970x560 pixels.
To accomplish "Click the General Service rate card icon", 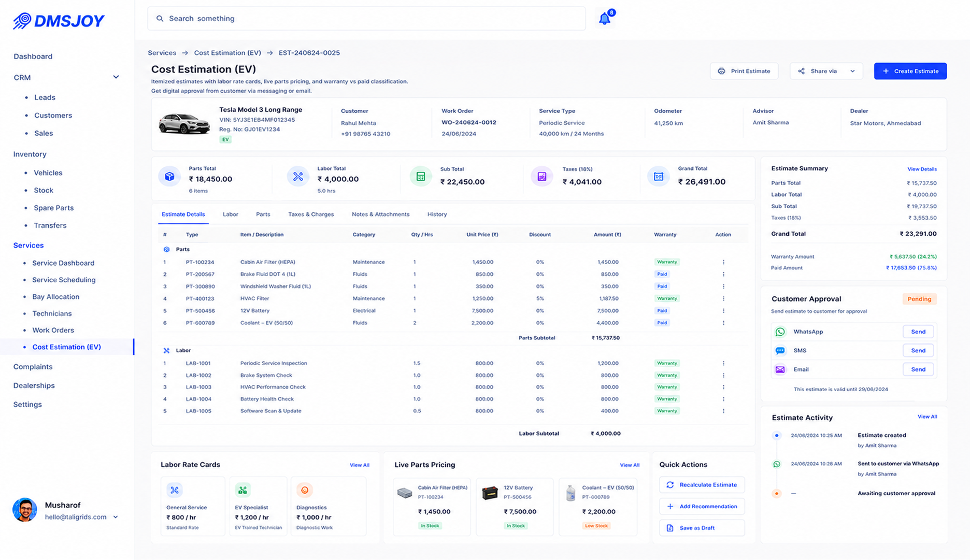I will pos(175,490).
